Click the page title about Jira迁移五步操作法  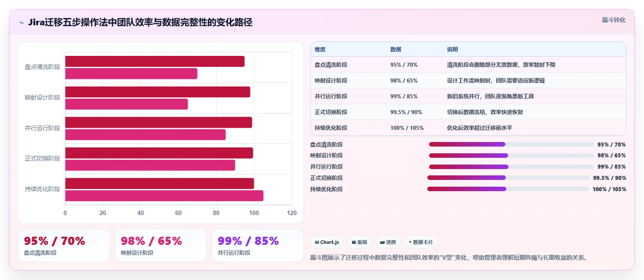[x=140, y=22]
